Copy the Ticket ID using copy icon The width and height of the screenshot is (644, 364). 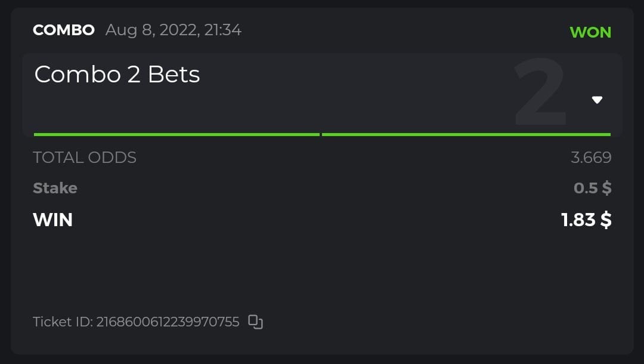coord(255,322)
